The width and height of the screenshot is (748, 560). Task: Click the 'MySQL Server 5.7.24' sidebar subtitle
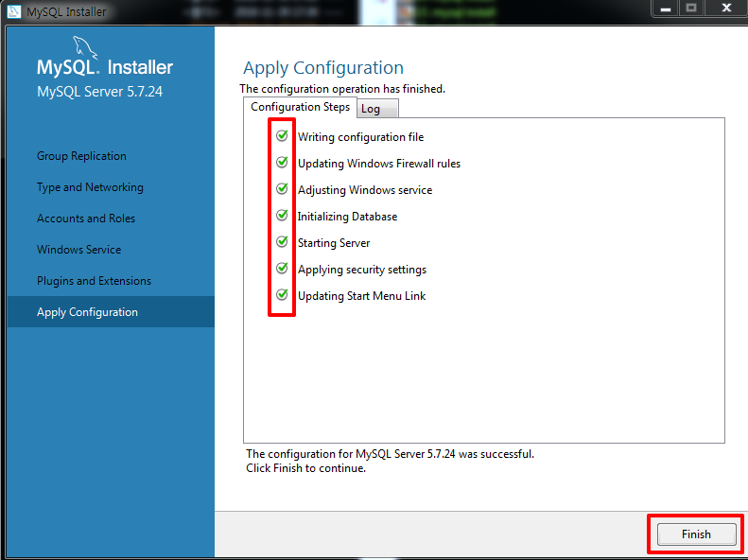99,92
